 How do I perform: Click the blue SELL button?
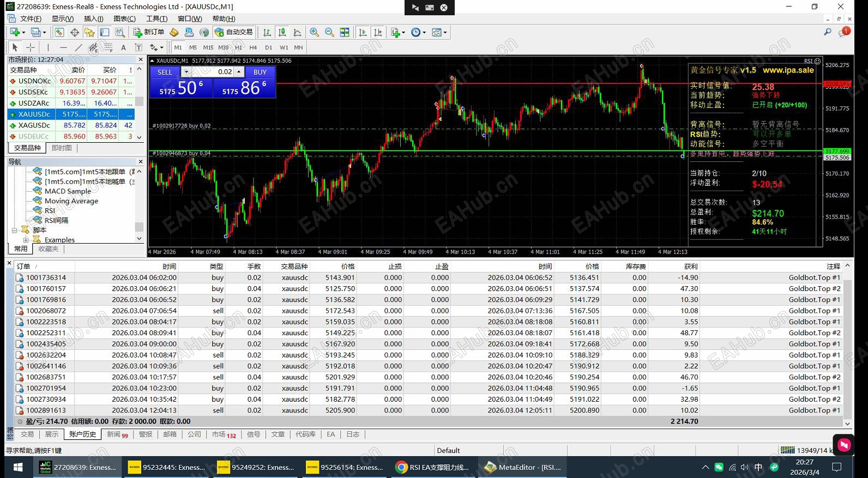pos(165,72)
